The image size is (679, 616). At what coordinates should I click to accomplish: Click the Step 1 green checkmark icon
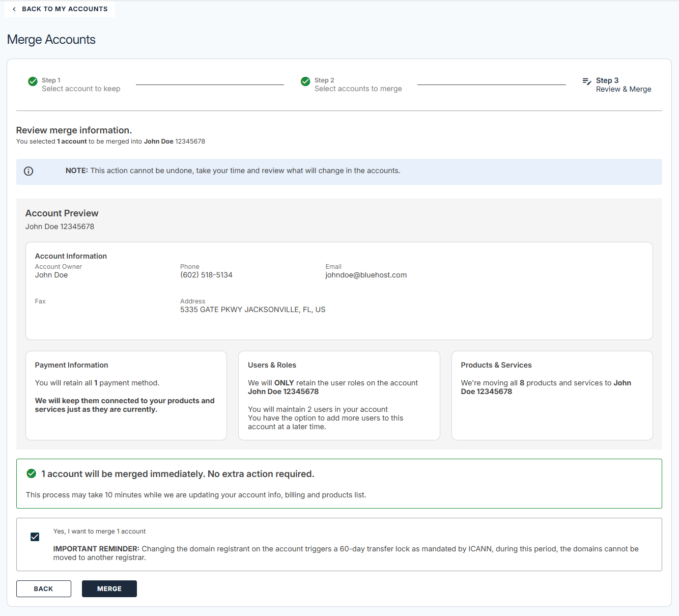[x=33, y=81]
